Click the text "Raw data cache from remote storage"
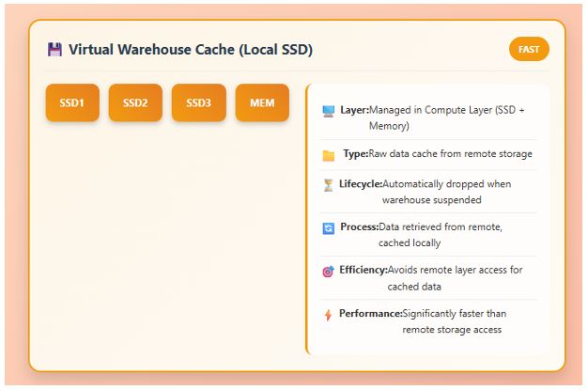This screenshot has width=588, height=390. coord(451,153)
